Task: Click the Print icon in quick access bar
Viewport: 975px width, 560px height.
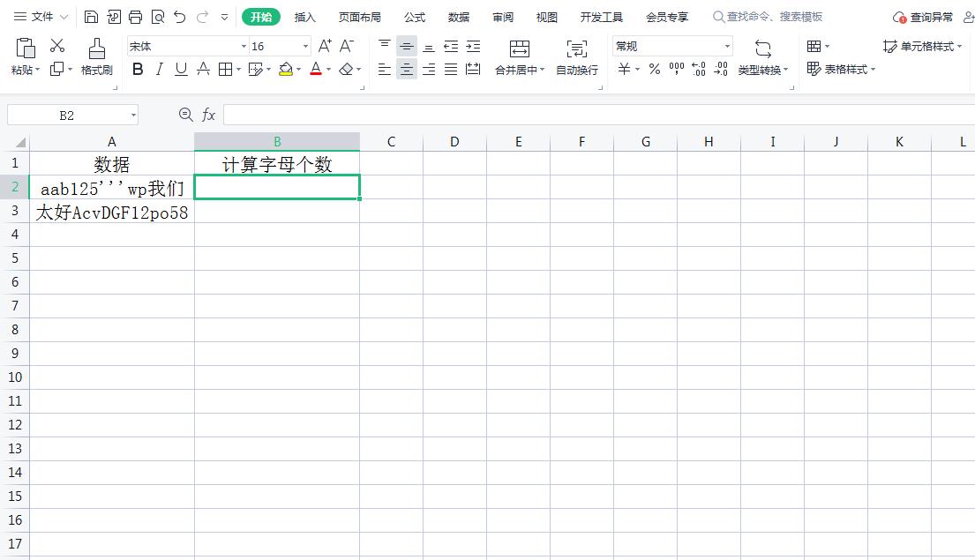Action: 136,17
